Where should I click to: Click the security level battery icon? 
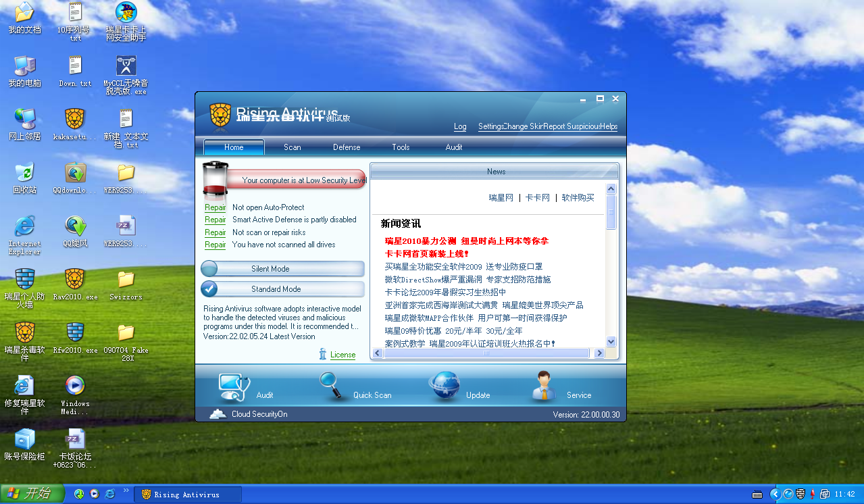(x=215, y=180)
